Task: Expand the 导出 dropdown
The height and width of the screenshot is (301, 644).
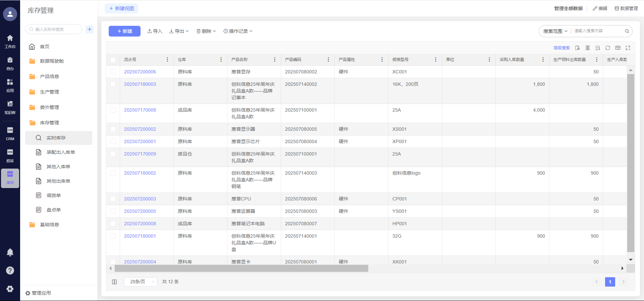Action: click(179, 31)
